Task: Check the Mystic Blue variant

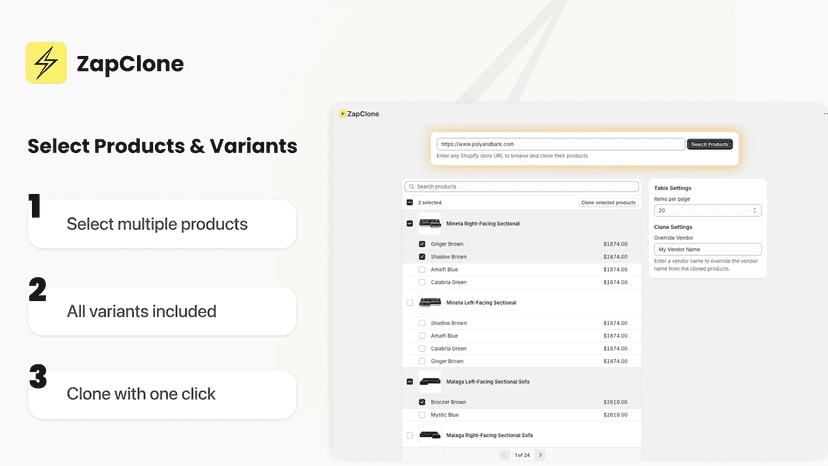Action: (x=422, y=415)
